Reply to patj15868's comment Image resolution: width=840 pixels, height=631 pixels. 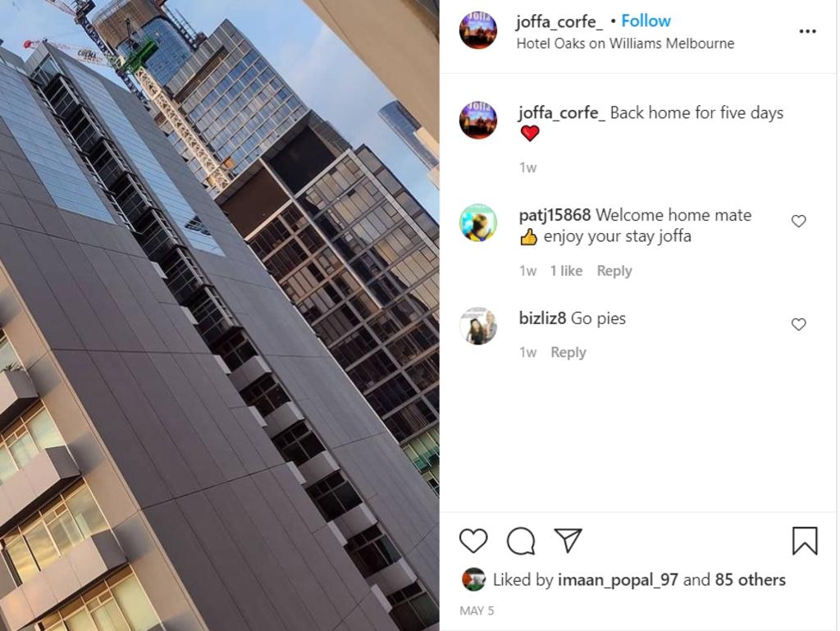coord(614,271)
